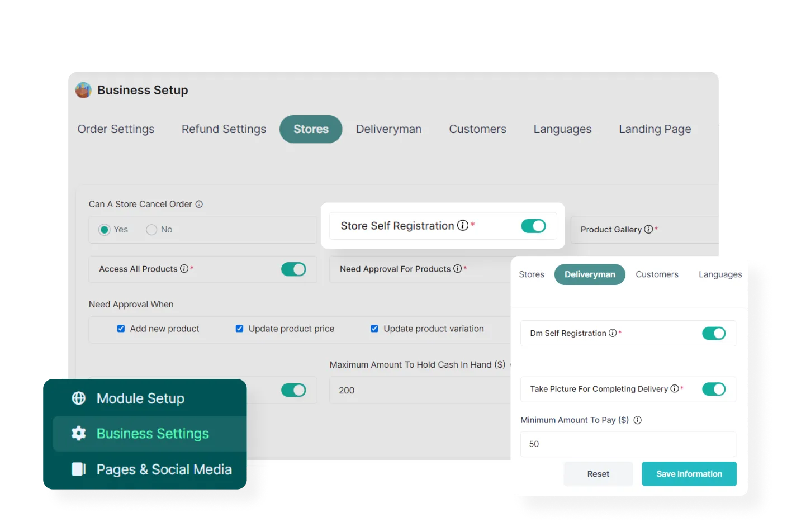Disable the Store Self Registration toggle
This screenshot has height=532, width=787.
533,226
